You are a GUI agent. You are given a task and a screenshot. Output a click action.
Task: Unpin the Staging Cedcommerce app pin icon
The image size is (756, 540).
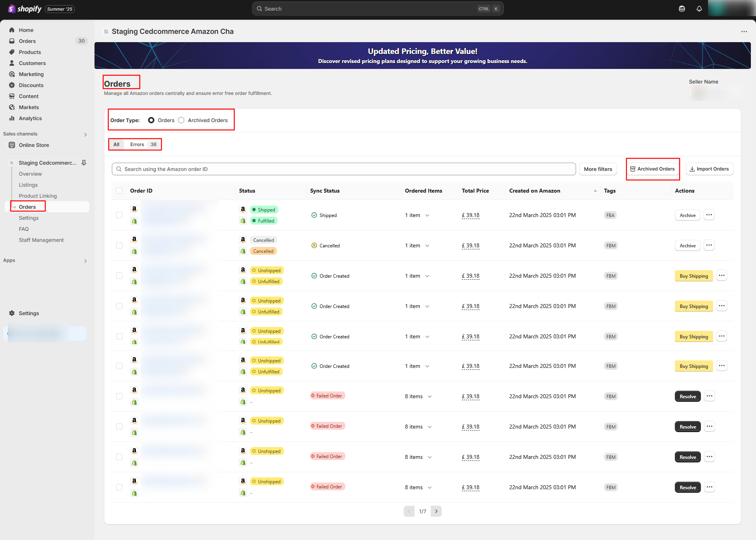point(84,163)
